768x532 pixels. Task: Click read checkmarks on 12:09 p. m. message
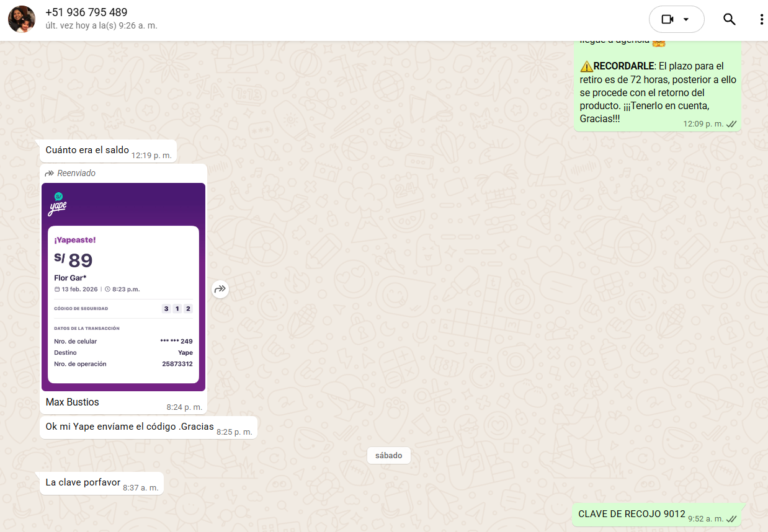[731, 124]
